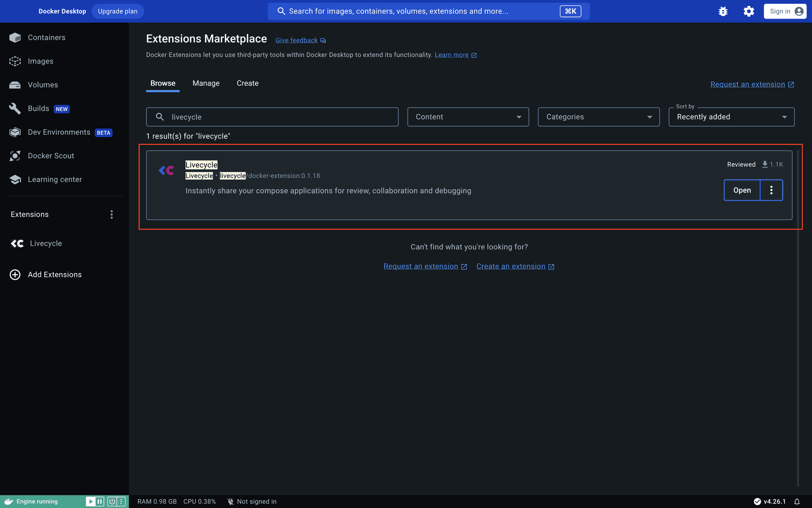812x508 pixels.
Task: Click the Livecycle logo in result card
Action: point(166,171)
